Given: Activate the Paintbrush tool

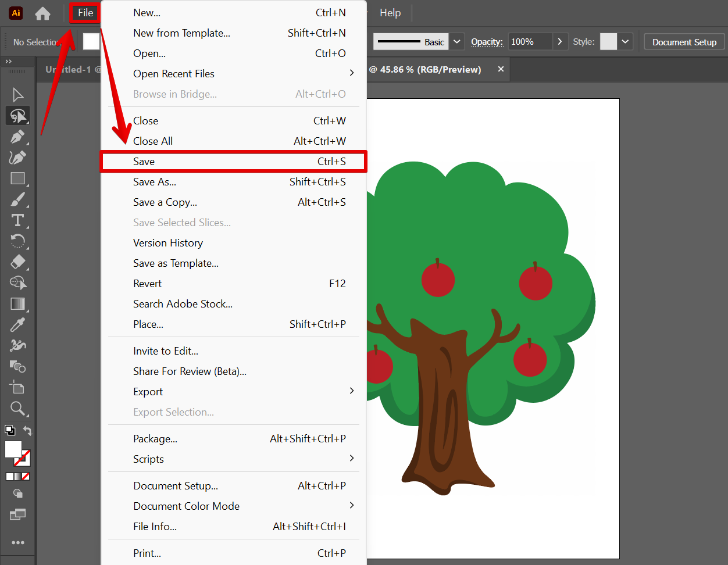Looking at the screenshot, I should coord(17,199).
